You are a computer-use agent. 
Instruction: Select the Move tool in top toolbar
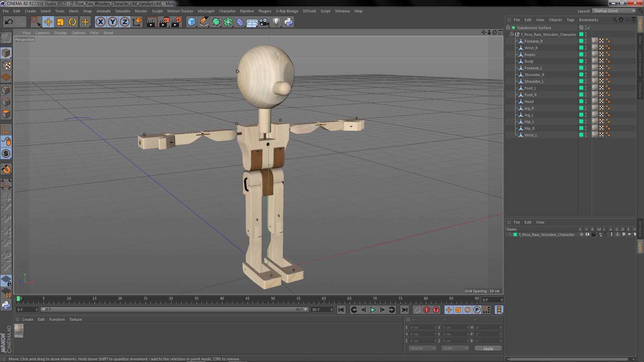click(x=48, y=22)
